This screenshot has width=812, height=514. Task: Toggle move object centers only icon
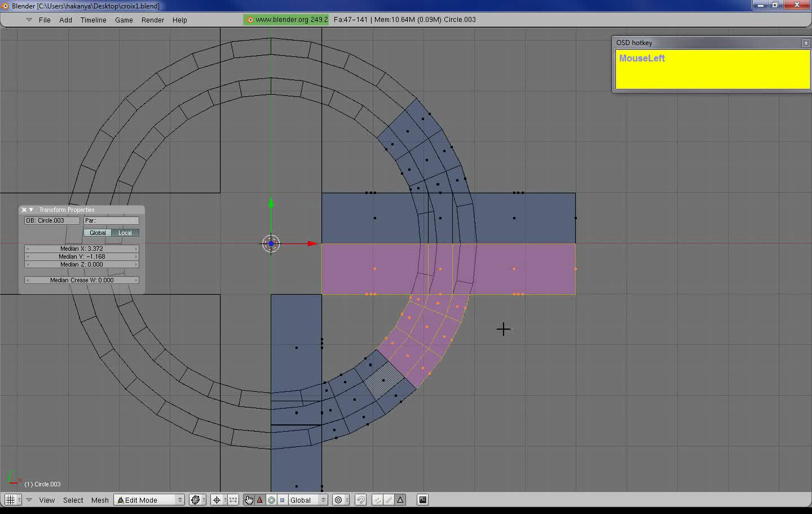pyautogui.click(x=233, y=500)
